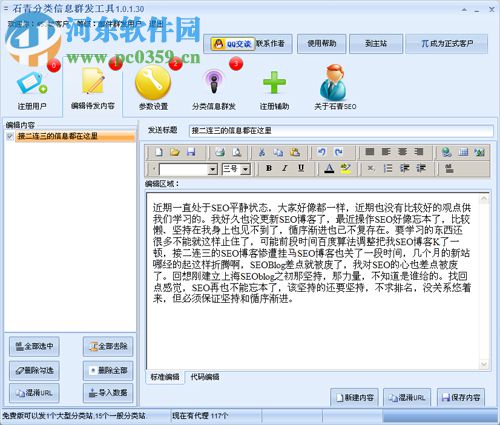This screenshot has width=500, height=425.
Task: Expand the 三号 font size dropdown
Action: [x=245, y=170]
